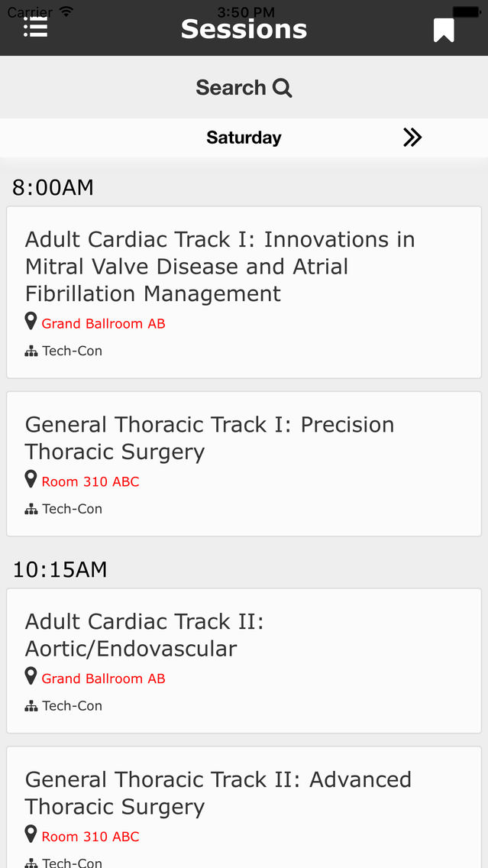
Task: Tap location pin beside first Grand Ballroom AB
Action: [x=31, y=322]
